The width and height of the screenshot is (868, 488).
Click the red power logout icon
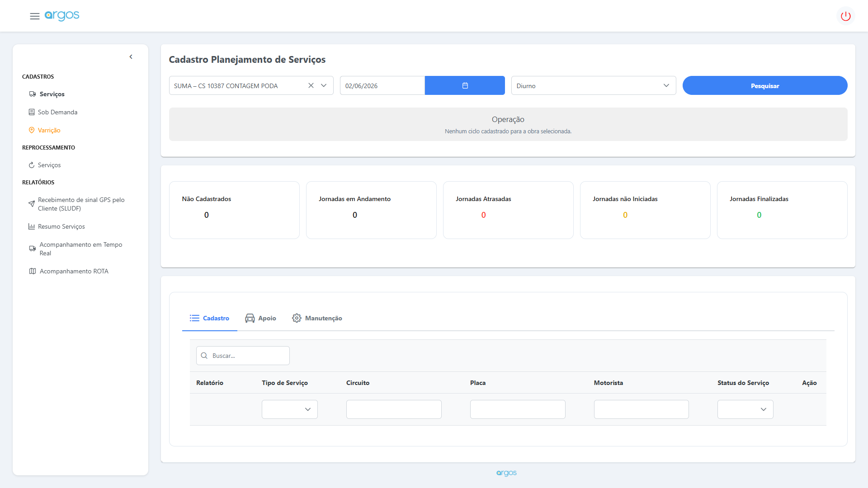coord(845,16)
